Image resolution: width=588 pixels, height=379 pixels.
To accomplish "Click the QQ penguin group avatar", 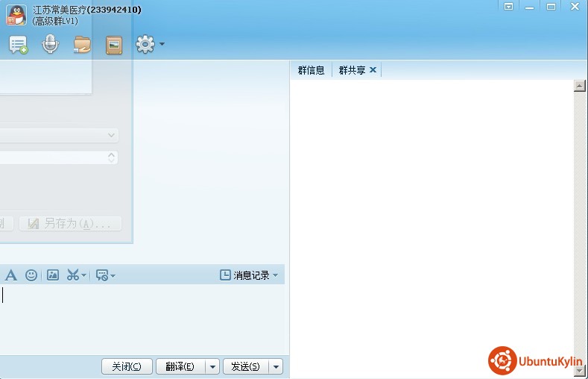I will [x=16, y=15].
